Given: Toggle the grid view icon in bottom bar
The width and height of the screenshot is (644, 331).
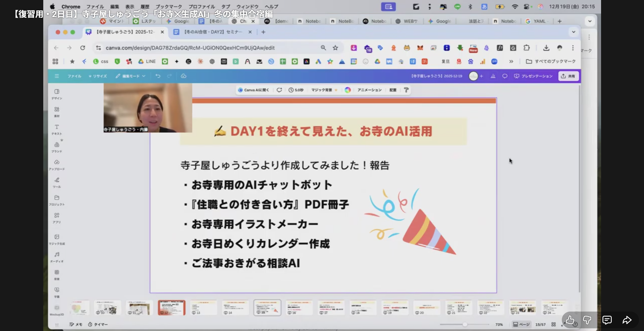Looking at the screenshot, I should click(x=553, y=324).
